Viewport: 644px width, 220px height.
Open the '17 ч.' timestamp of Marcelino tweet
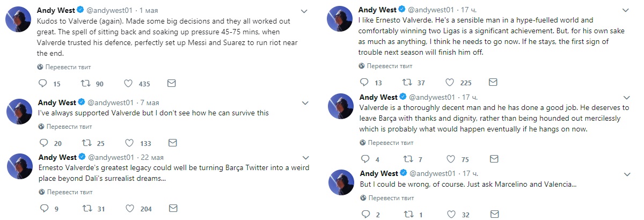473,173
